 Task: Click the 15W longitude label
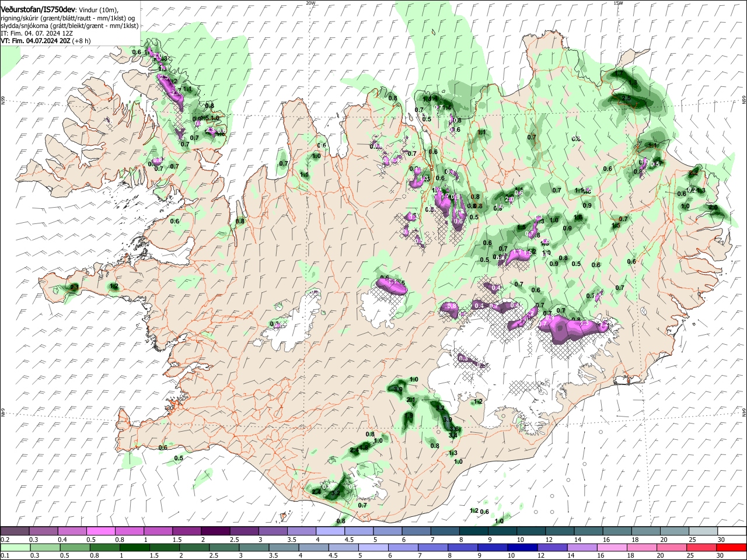pos(618,3)
